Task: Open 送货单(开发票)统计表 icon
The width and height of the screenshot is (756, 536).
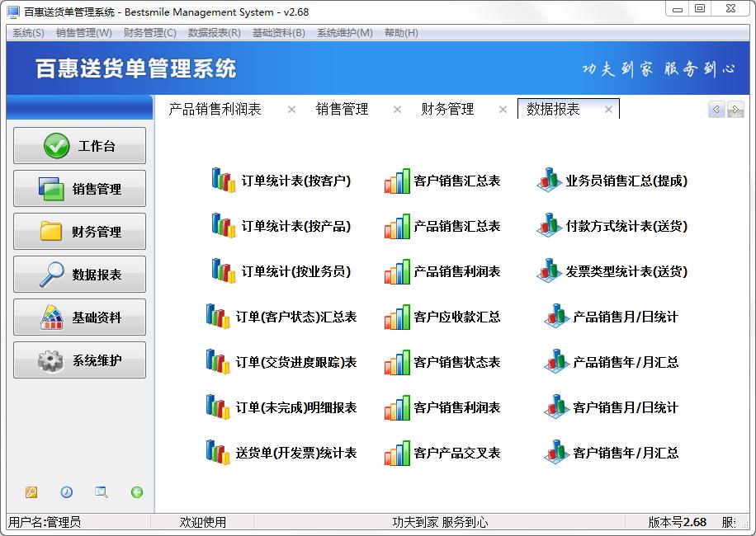Action: (x=218, y=452)
